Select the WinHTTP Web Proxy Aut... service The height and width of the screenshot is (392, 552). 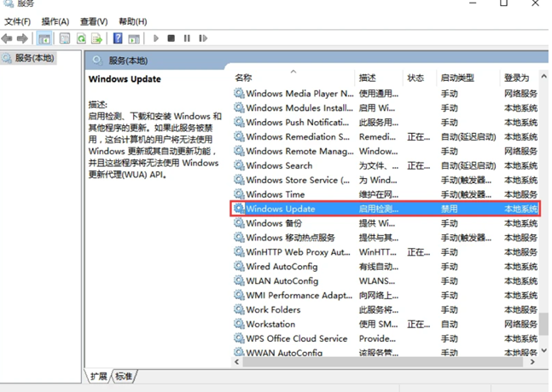pyautogui.click(x=386, y=252)
